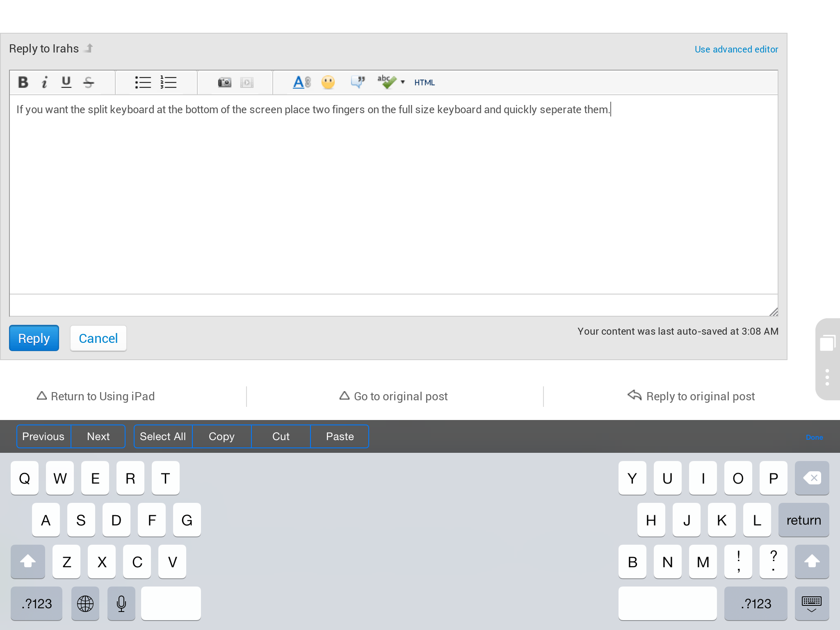The image size is (840, 630).
Task: Toggle italic formatting
Action: click(x=45, y=82)
